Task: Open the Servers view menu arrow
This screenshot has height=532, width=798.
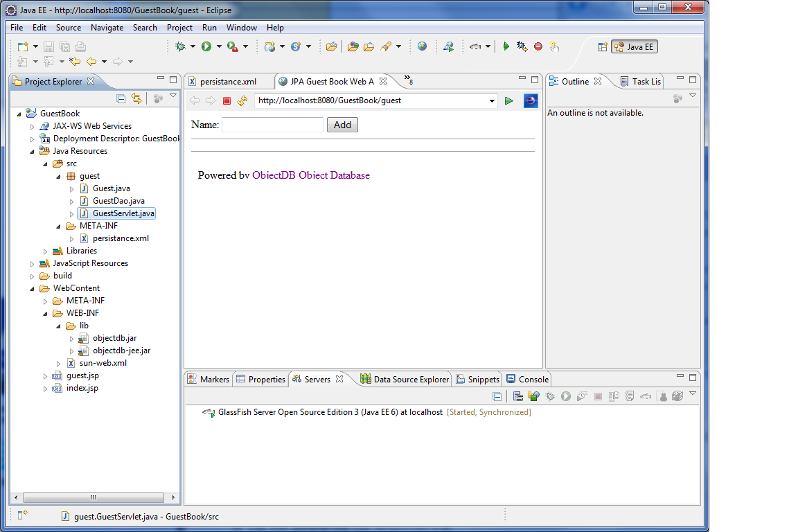Action: 693,393
